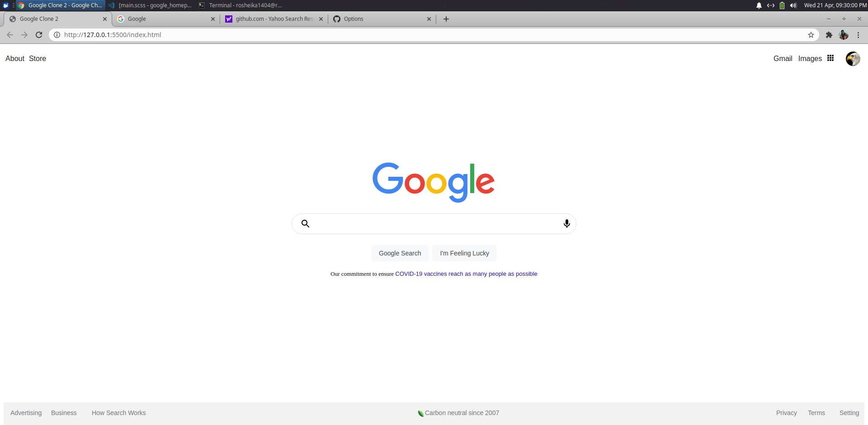Open the eagle profile avatar
The image size is (868, 425).
click(x=853, y=59)
